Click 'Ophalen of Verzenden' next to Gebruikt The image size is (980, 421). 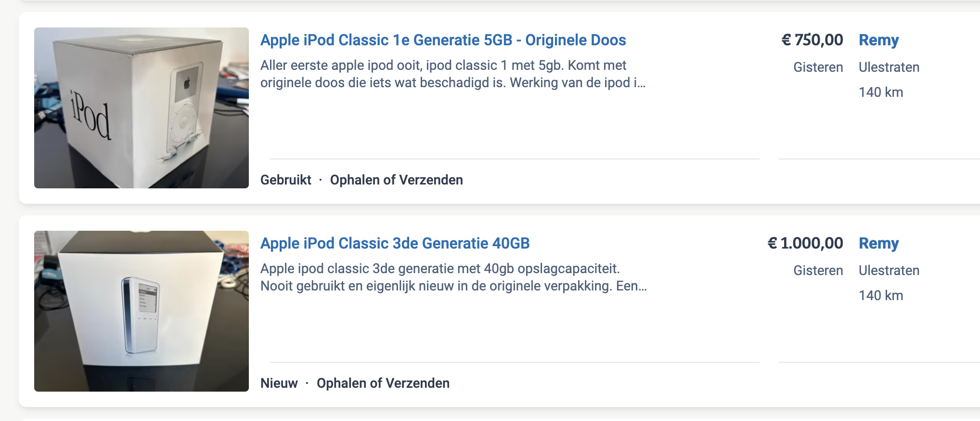397,180
